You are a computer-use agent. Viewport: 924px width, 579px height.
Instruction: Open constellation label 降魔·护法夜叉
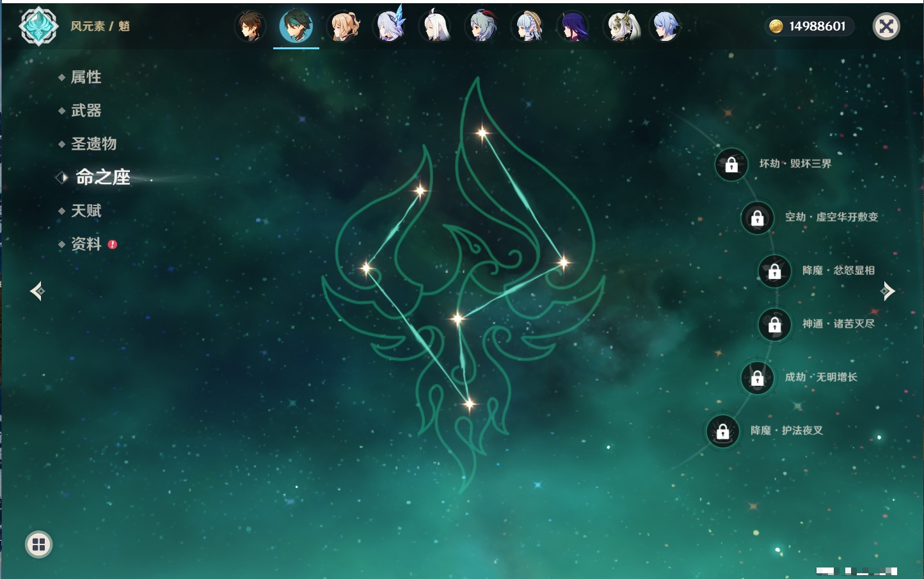click(786, 431)
